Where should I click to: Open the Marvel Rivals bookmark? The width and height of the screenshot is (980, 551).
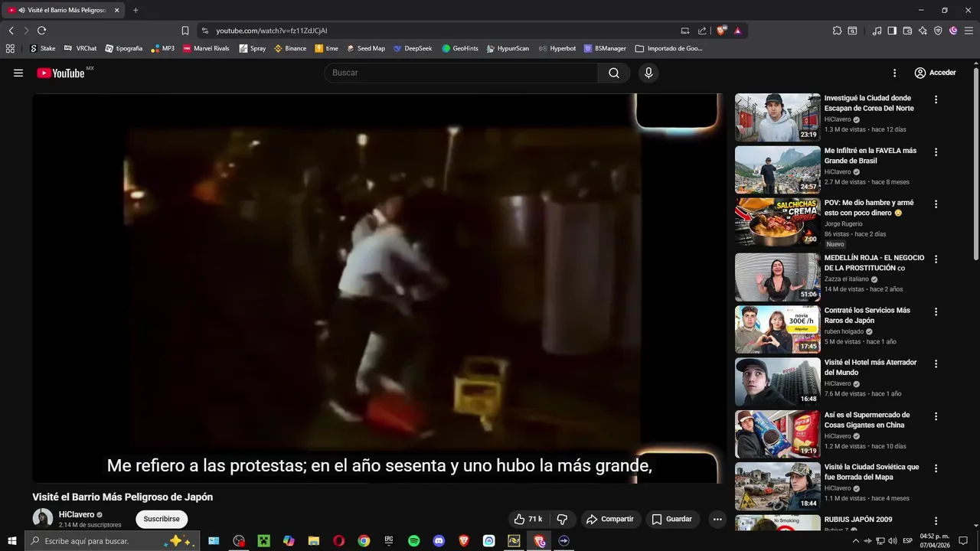click(x=206, y=48)
